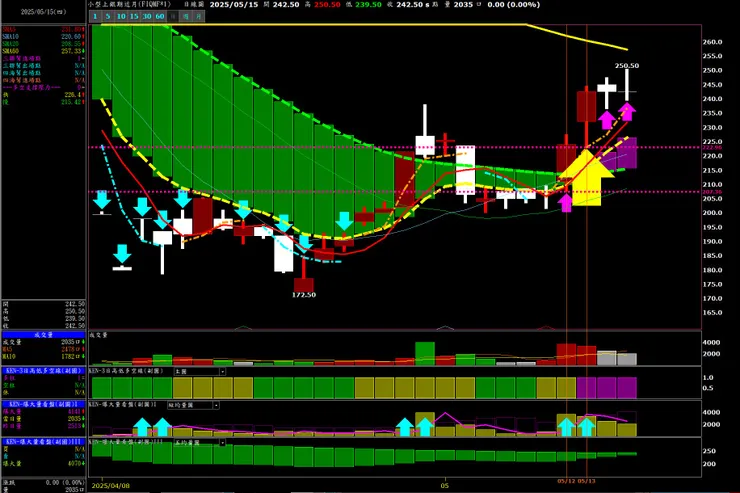740x493 pixels.
Task: Click the KEN-3日高低多空線(副圖) sidebar header
Action: (x=43, y=371)
